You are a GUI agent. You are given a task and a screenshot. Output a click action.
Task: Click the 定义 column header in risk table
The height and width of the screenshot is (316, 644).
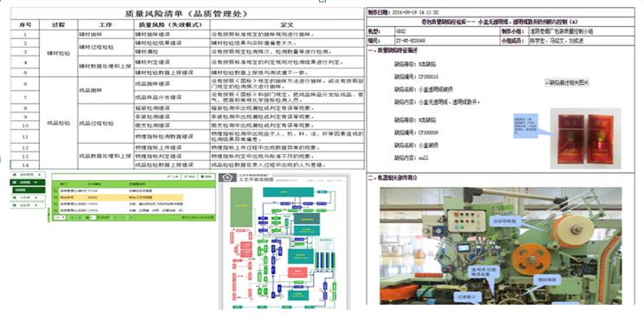click(x=287, y=24)
